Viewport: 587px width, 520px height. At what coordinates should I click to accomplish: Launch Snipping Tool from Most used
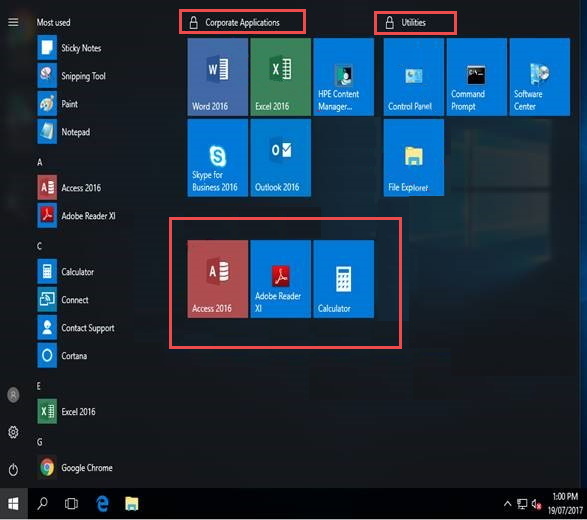[72, 76]
